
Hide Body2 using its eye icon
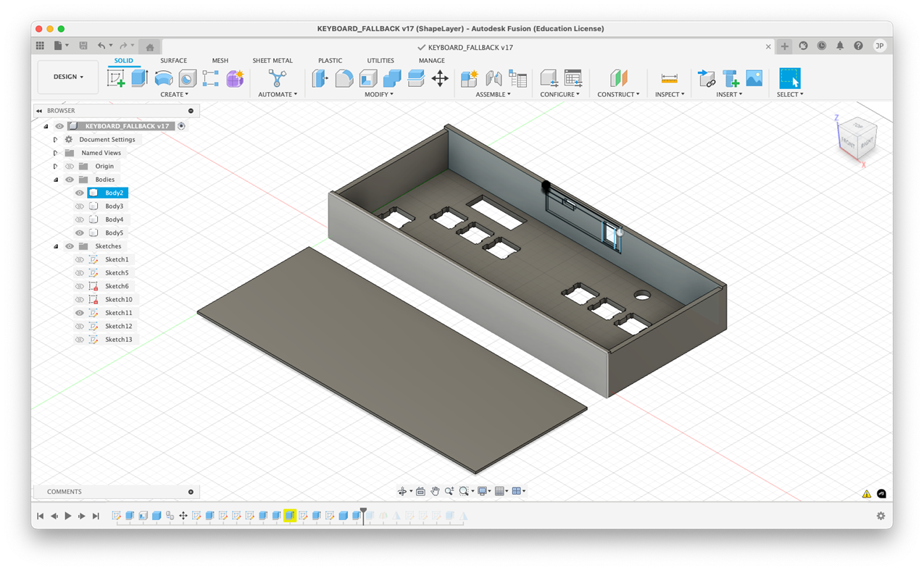click(x=80, y=193)
